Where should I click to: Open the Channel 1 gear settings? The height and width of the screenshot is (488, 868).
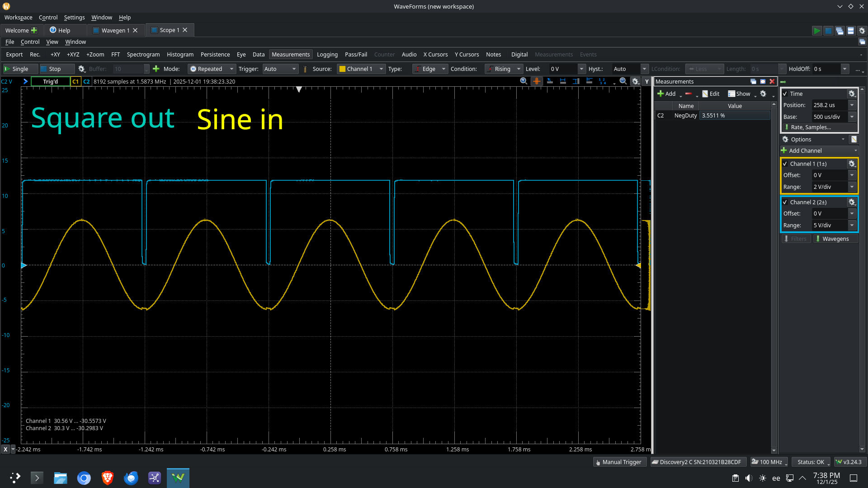pos(852,164)
